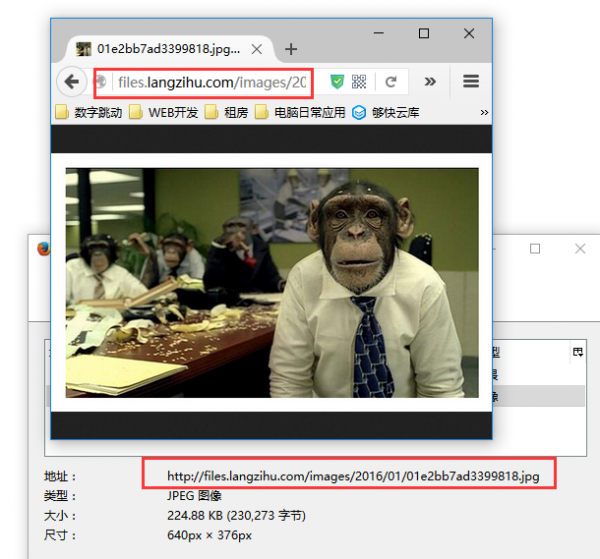
Task: Click the globe site identity icon
Action: point(101,81)
